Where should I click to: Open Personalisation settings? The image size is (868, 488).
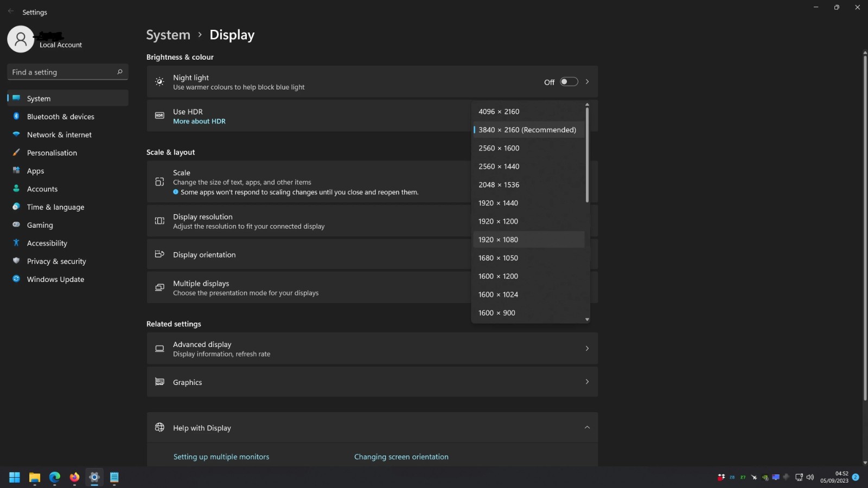(68, 152)
